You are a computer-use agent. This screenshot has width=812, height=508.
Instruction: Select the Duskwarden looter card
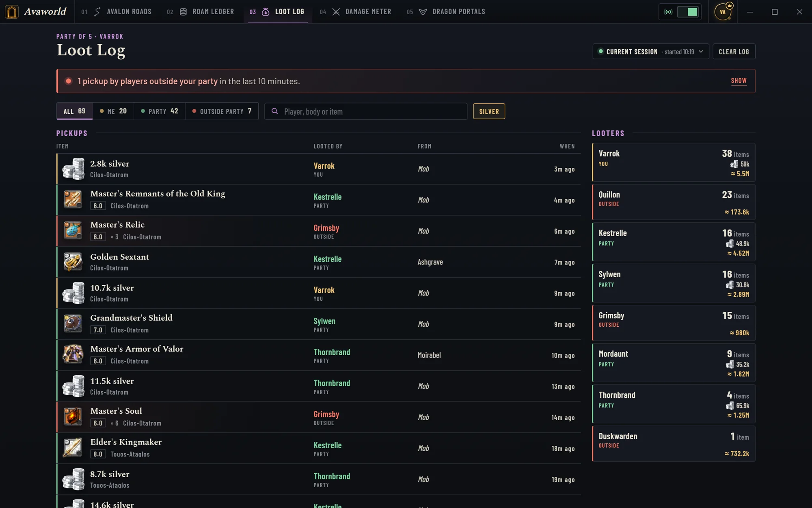click(674, 443)
